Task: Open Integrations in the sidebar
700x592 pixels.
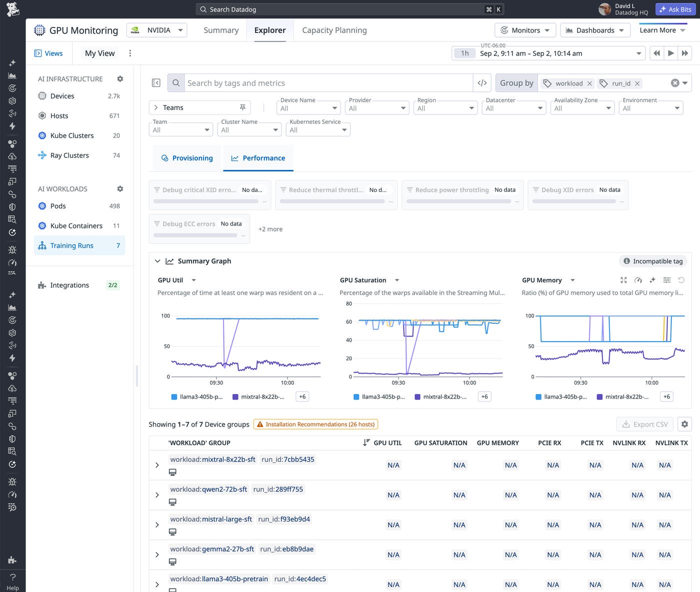Action: click(79, 285)
